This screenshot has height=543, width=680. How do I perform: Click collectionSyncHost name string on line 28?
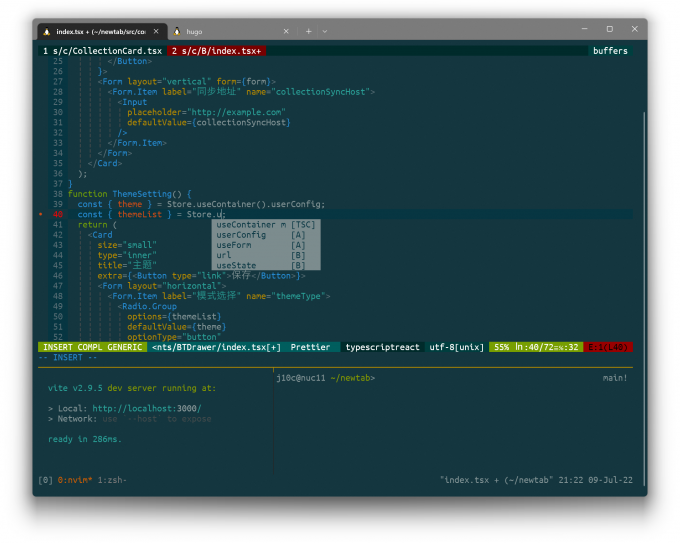pos(320,92)
